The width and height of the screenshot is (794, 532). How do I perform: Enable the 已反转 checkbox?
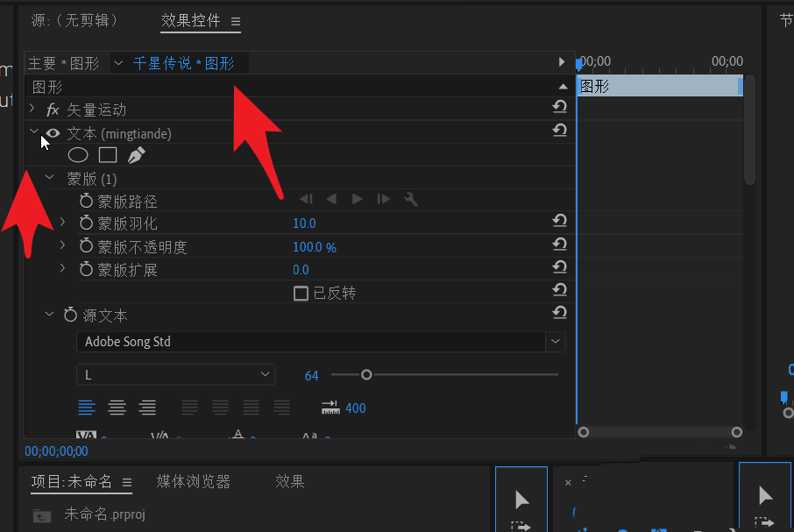tap(301, 294)
